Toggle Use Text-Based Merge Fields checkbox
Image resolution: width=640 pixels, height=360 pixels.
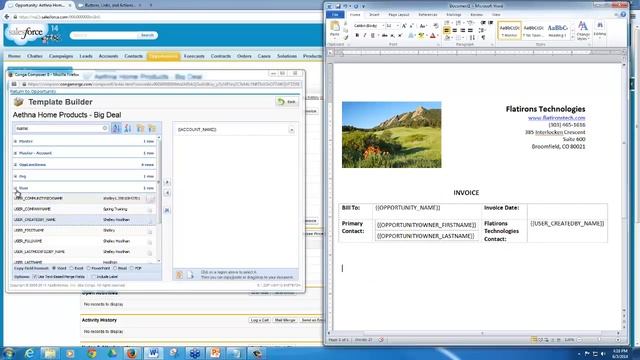click(35, 276)
